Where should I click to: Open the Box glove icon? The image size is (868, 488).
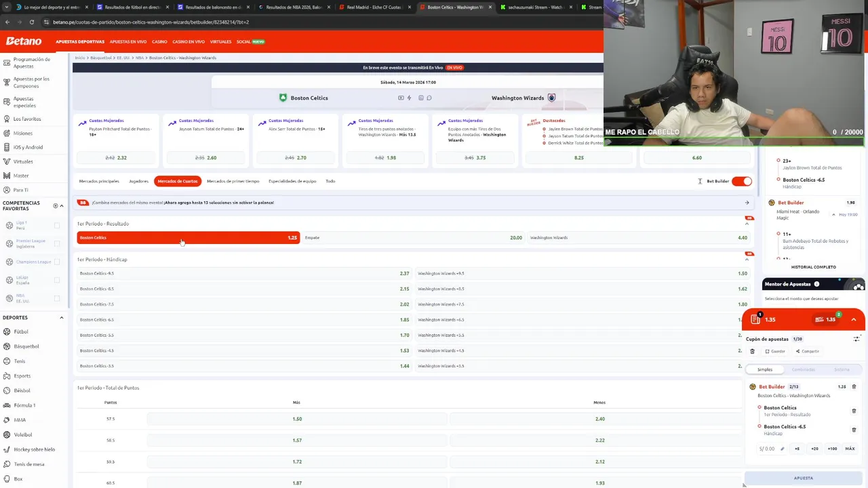(x=6, y=479)
